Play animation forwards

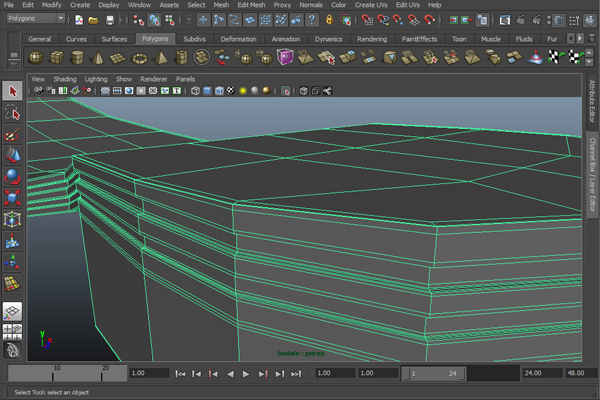pos(246,374)
